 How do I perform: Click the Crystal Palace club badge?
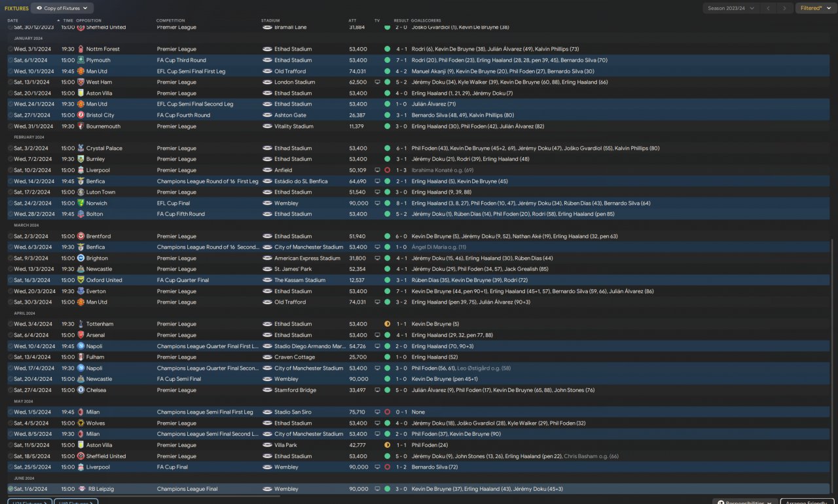tap(81, 148)
